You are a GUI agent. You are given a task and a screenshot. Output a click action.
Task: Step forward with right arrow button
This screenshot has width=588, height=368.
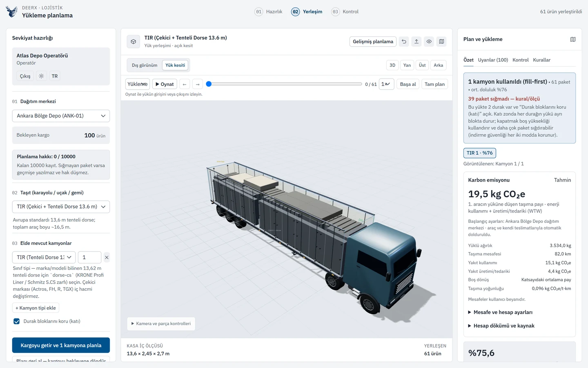click(x=198, y=84)
